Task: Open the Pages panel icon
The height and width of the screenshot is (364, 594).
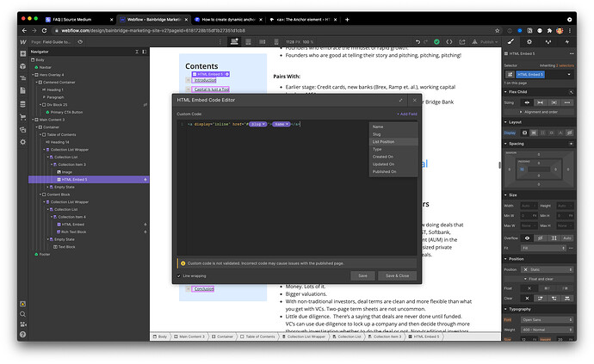Action: pyautogui.click(x=23, y=90)
